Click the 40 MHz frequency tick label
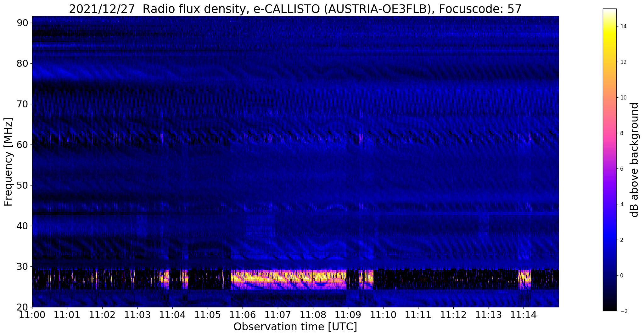The width and height of the screenshot is (644, 336). point(22,226)
